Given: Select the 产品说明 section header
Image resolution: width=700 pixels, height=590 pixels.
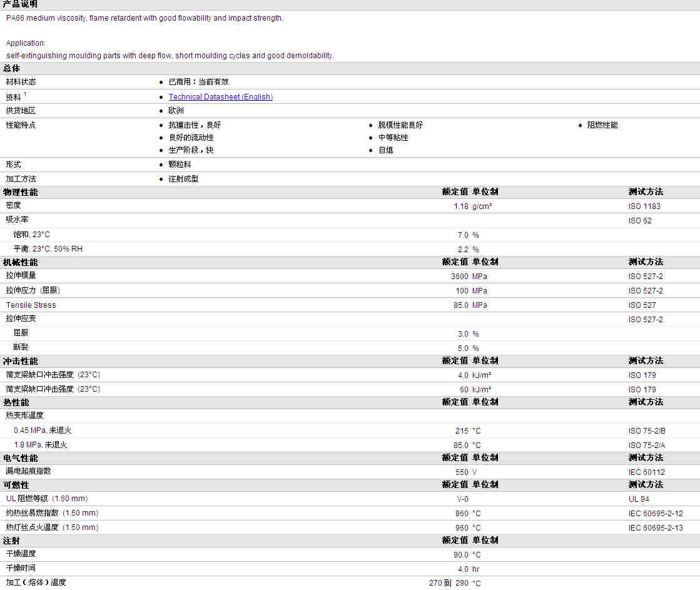Looking at the screenshot, I should tap(20, 4).
